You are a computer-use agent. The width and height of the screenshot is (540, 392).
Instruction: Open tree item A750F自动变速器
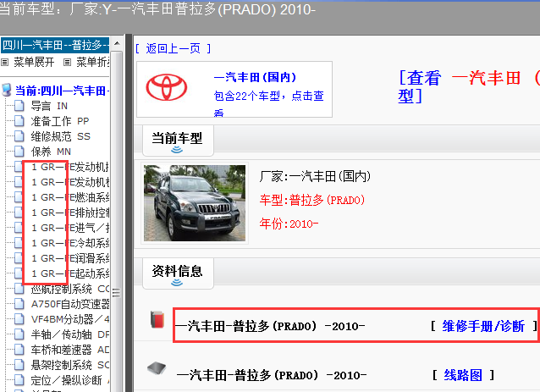[x=70, y=304]
